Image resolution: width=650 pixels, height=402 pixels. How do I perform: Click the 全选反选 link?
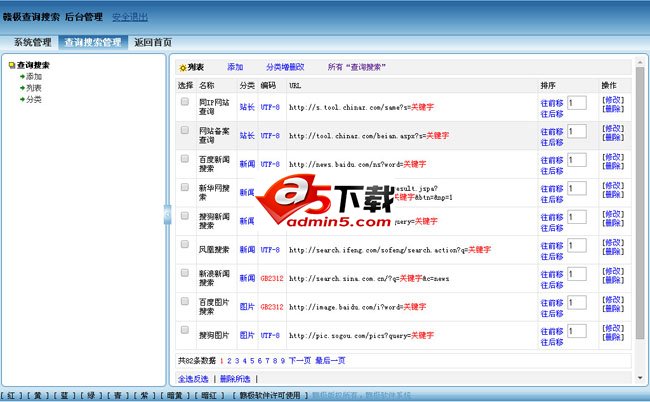click(x=193, y=379)
